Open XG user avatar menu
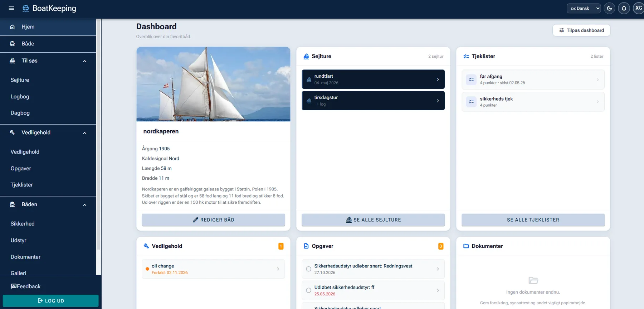644x309 pixels. [639, 8]
